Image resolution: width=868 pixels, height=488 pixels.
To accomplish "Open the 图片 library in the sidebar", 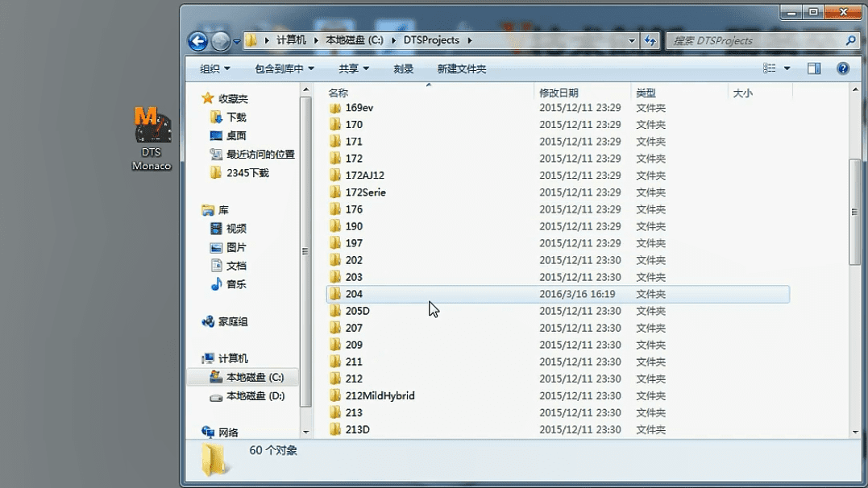I will (236, 247).
